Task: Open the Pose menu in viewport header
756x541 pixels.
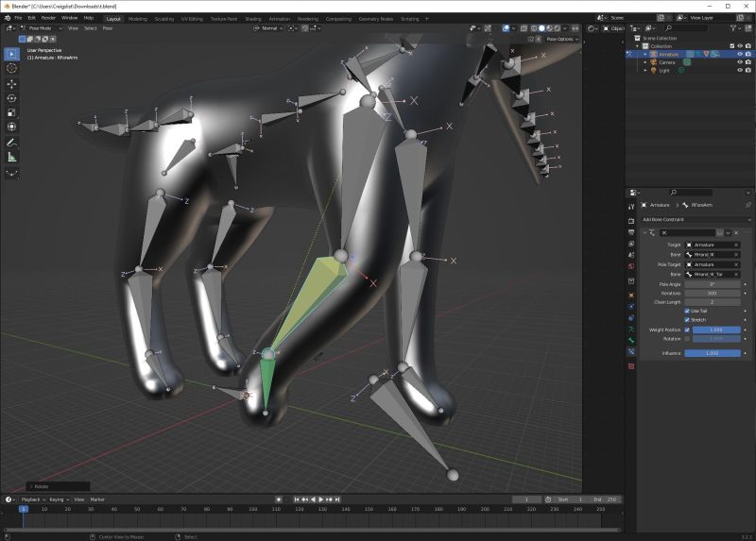Action: coord(108,28)
